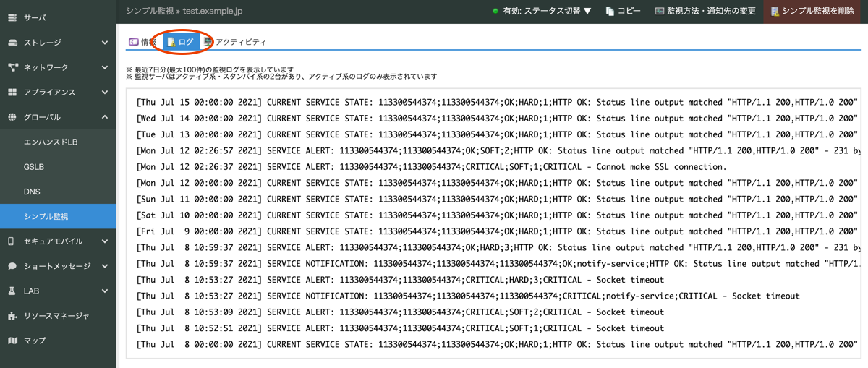Click the Storage disk icon

(x=12, y=43)
